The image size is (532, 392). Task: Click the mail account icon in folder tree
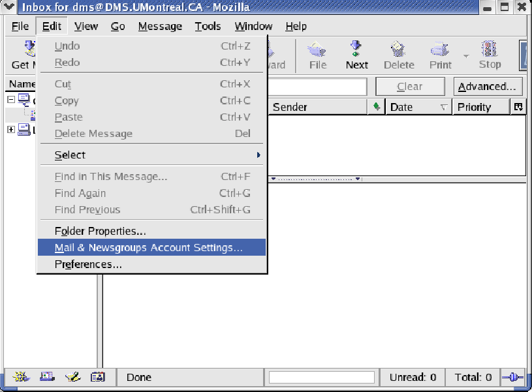point(24,100)
